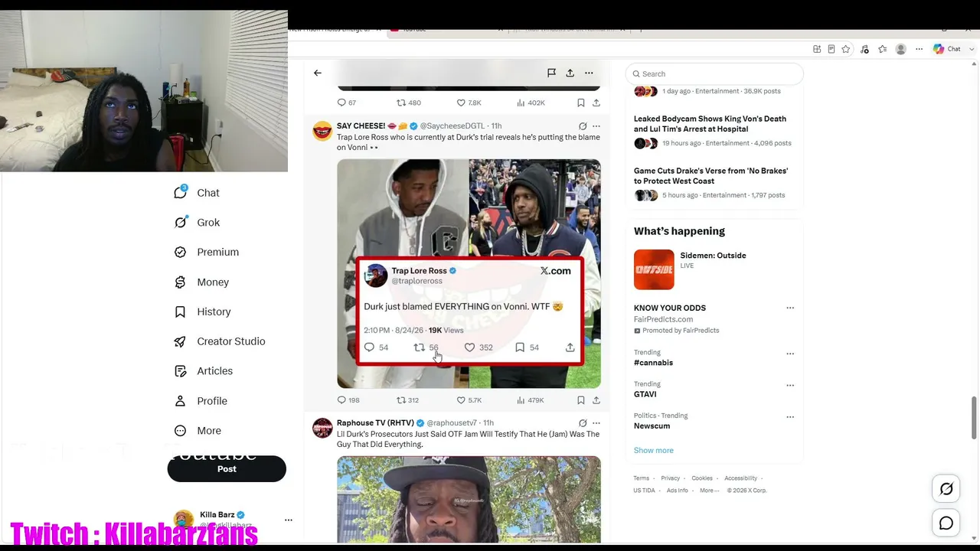Share the post with 402K views
The image size is (980, 551).
click(596, 103)
